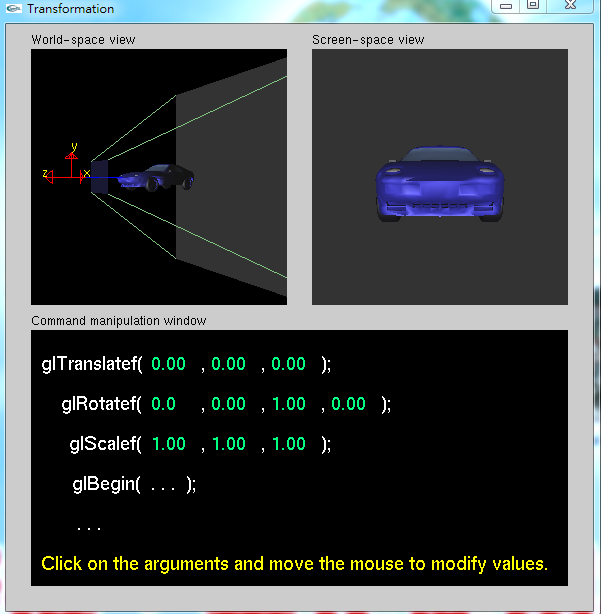This screenshot has width=601, height=614.
Task: Click the yellow instruction text about arguments
Action: pos(294,564)
